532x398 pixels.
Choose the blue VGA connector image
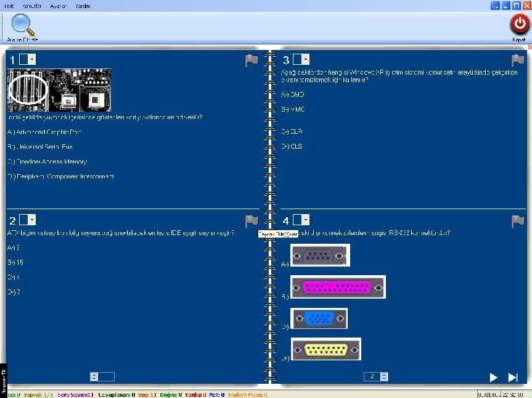319,318
